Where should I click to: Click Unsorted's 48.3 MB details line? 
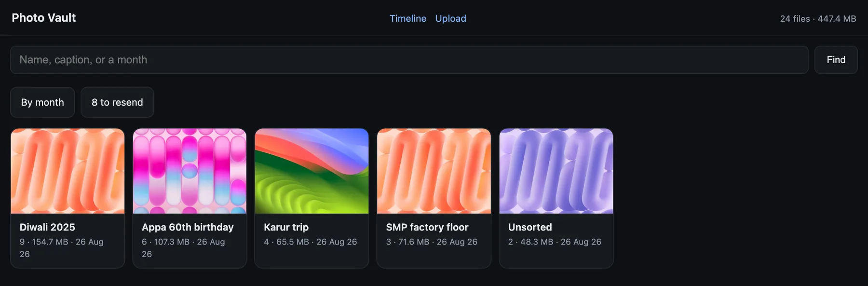point(555,242)
